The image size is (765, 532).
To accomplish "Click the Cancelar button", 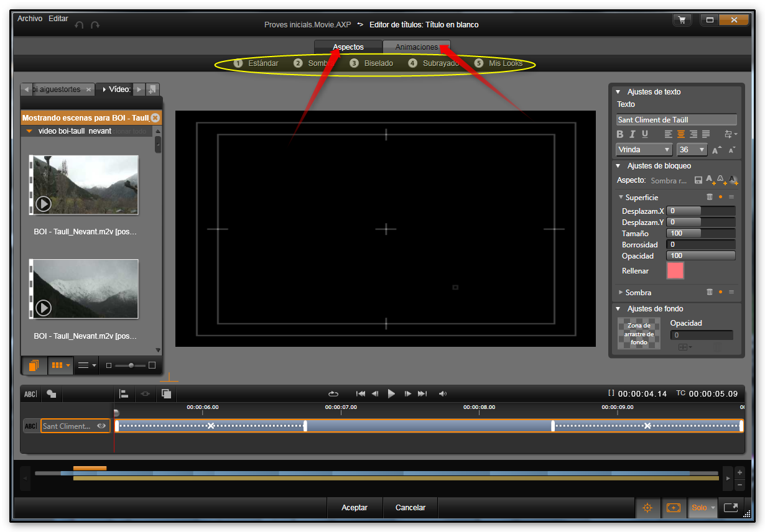I will [x=410, y=508].
